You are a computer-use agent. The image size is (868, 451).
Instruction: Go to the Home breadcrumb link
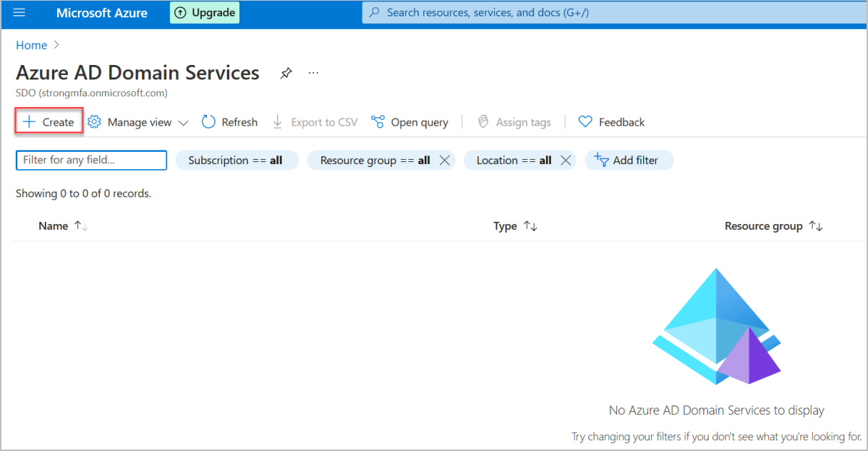31,45
